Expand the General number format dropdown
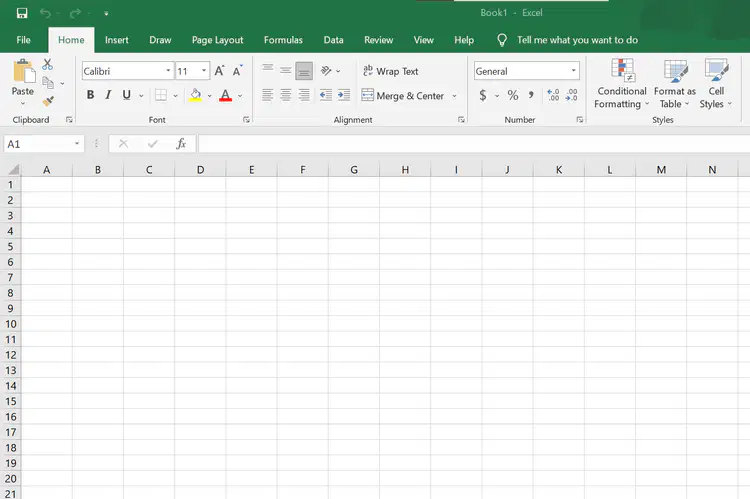Viewport: 750px width, 499px height. pos(574,71)
